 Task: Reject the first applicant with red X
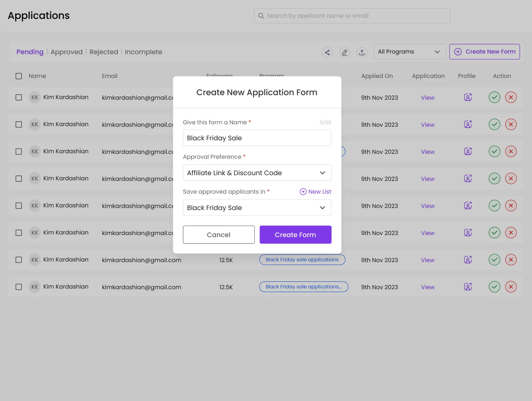click(511, 97)
